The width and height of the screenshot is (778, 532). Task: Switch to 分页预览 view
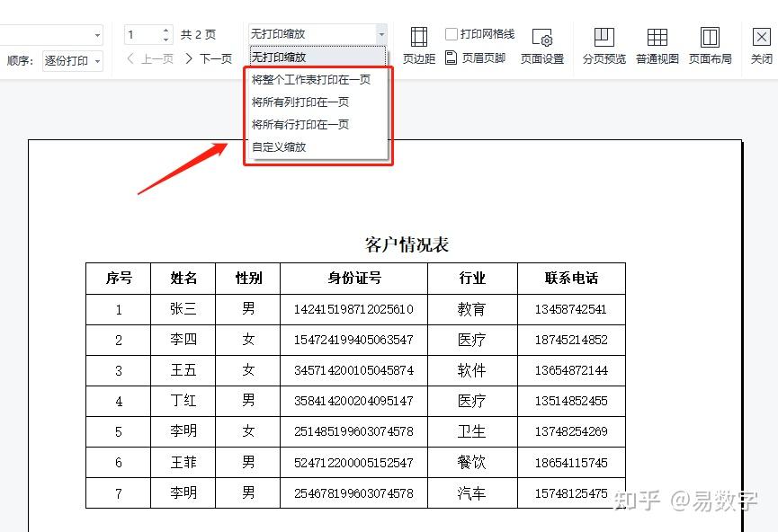(604, 46)
